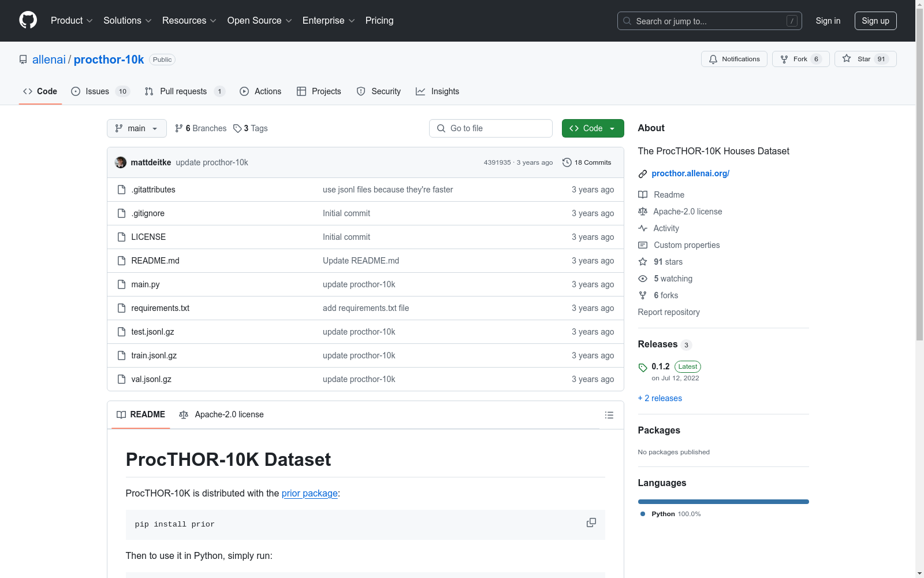
Task: Click the Sign in link
Action: tap(828, 21)
